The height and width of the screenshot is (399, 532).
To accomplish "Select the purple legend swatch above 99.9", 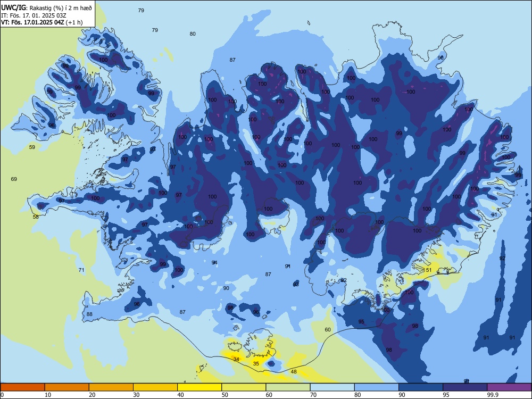I will [x=509, y=387].
